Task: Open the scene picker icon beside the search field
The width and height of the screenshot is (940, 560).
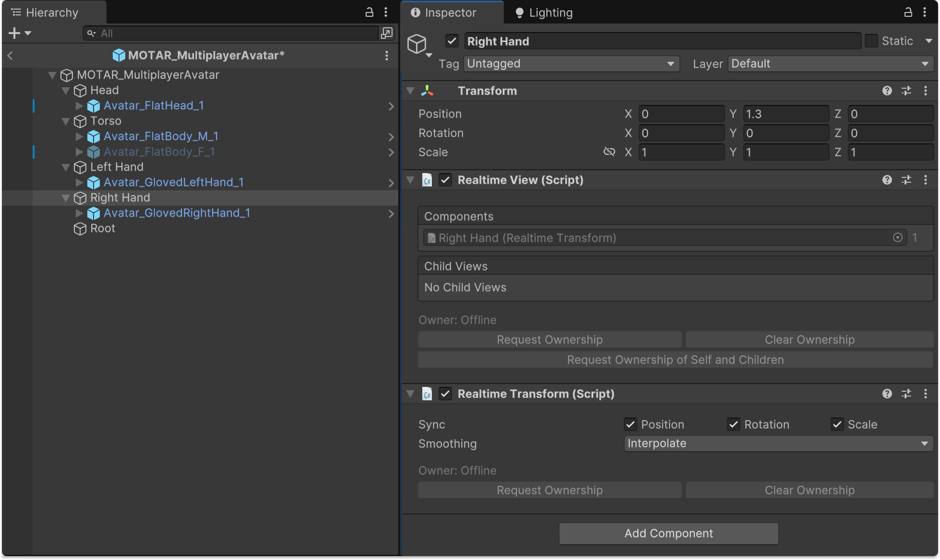Action: (386, 33)
